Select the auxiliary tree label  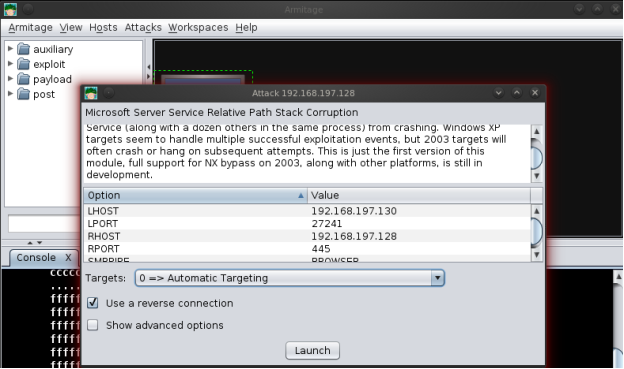(53, 49)
